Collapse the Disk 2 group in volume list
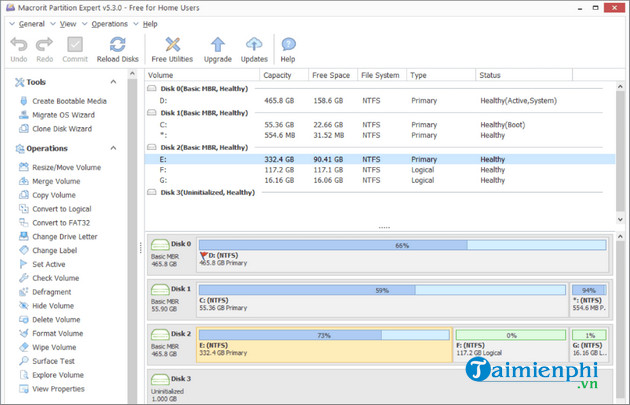Screen dimensions: 630x405 coord(152,147)
